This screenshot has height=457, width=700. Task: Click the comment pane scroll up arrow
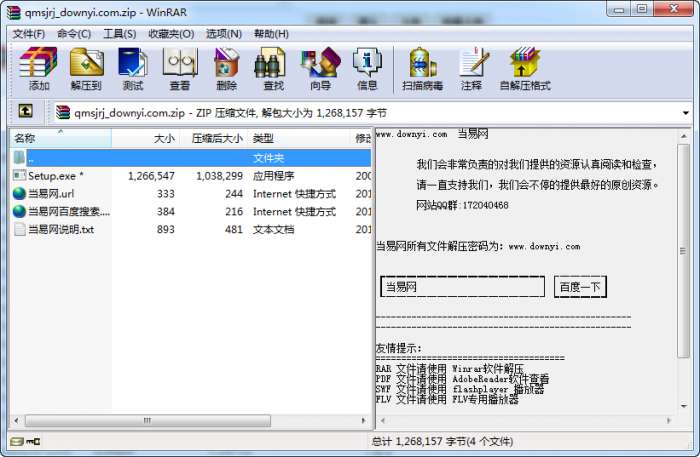[683, 135]
